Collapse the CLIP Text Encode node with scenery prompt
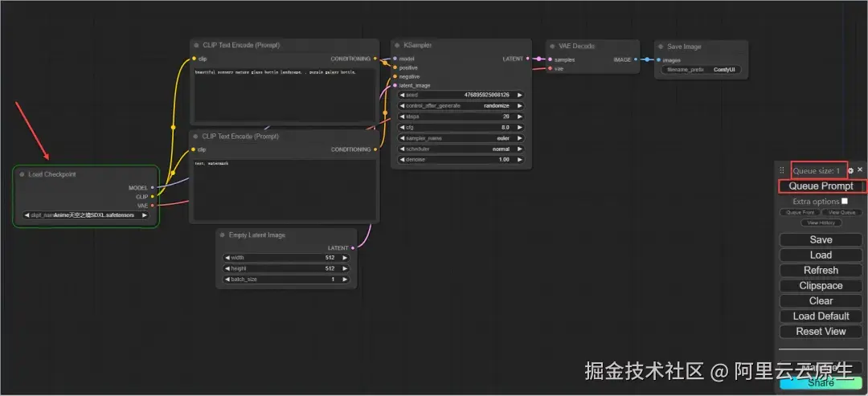 click(x=196, y=45)
